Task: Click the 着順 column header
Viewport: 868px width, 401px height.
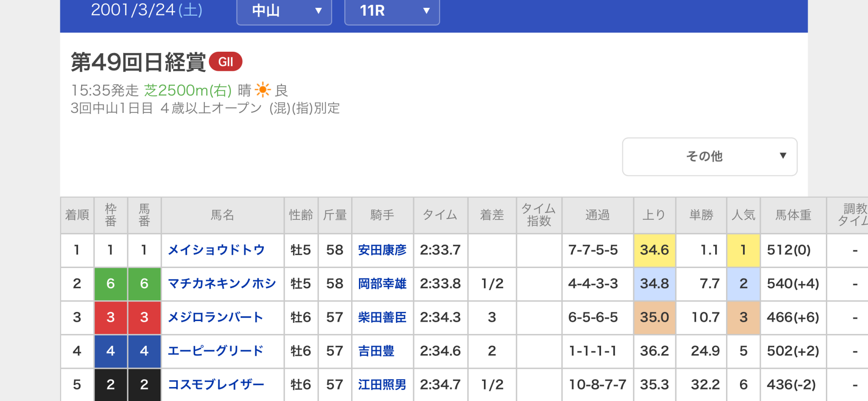Action: (77, 215)
